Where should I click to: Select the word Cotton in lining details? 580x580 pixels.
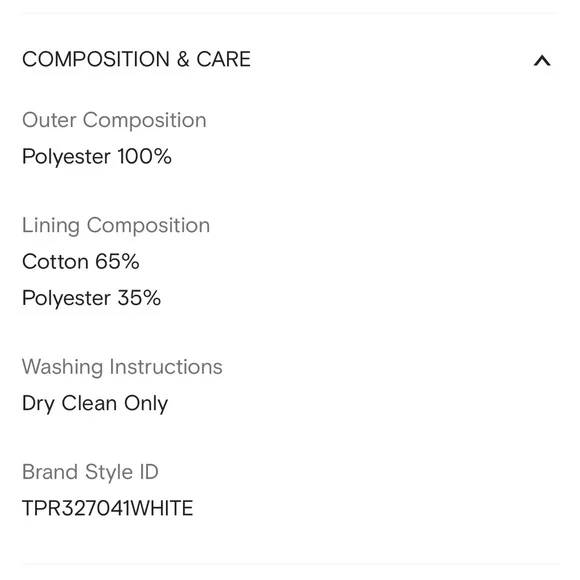pos(55,262)
